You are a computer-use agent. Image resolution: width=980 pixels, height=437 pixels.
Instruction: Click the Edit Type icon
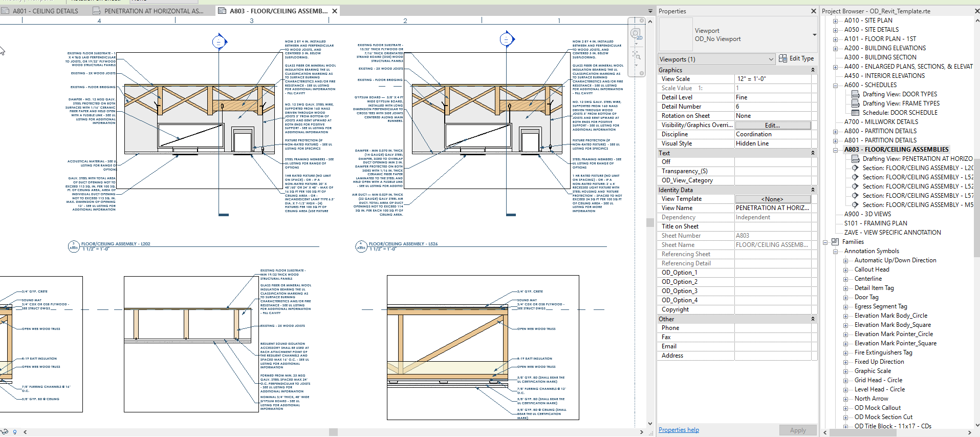pyautogui.click(x=783, y=58)
